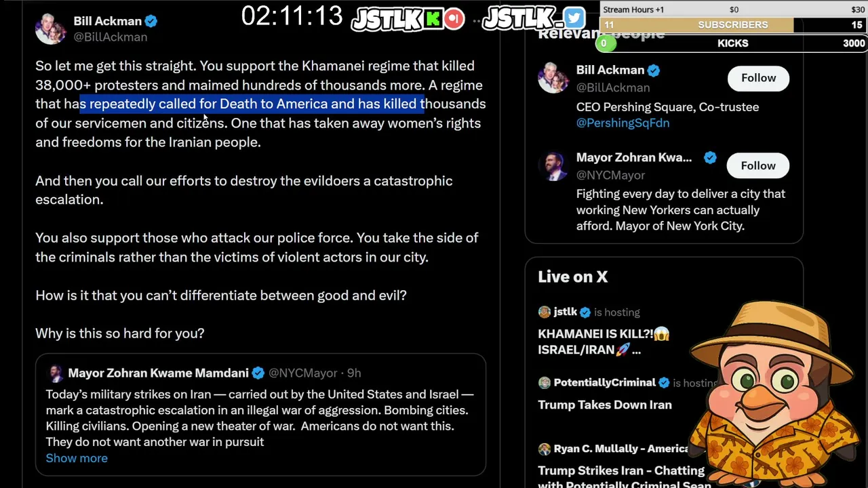This screenshot has width=868, height=488.
Task: Click sidebar Bill Ackman name
Action: (610, 70)
